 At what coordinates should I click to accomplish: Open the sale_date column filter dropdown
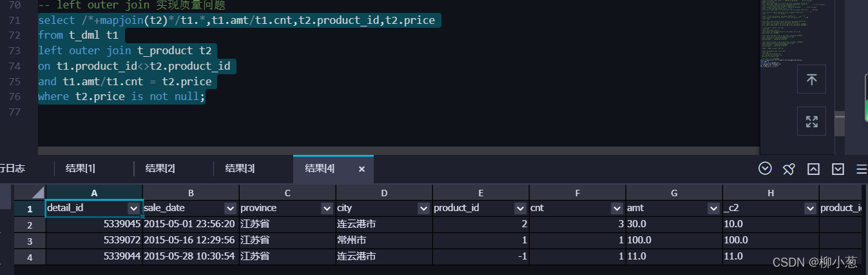tap(231, 209)
